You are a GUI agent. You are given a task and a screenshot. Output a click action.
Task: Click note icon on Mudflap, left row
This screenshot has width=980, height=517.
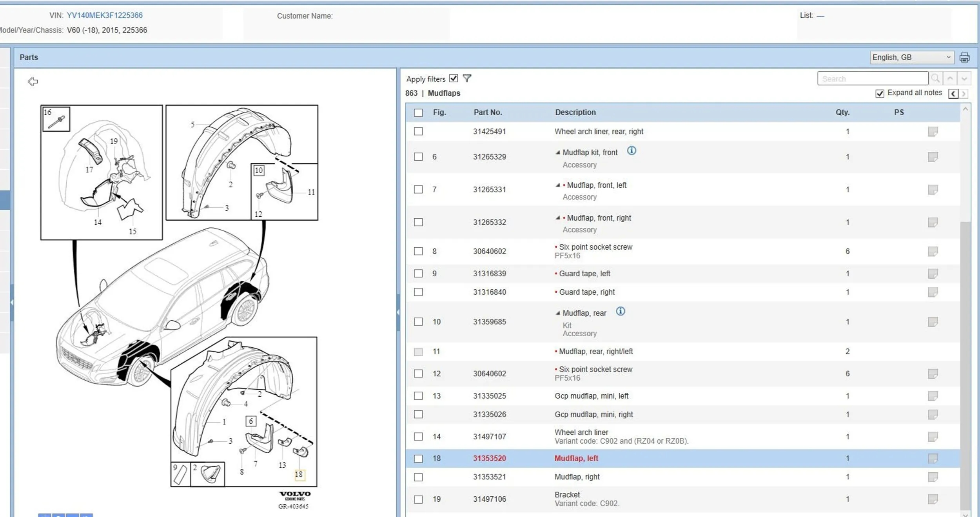click(x=933, y=458)
